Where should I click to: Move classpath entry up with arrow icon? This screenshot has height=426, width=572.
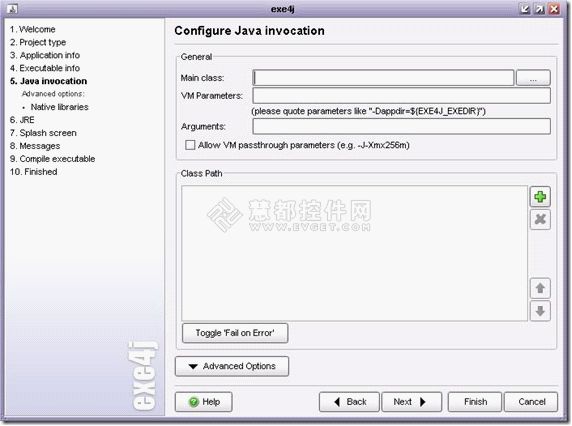pyautogui.click(x=540, y=288)
